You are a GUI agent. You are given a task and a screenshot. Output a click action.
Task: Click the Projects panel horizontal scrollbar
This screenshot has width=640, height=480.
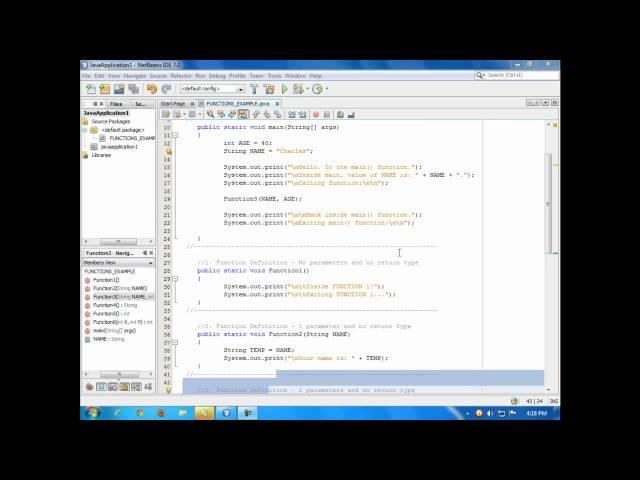(x=118, y=242)
